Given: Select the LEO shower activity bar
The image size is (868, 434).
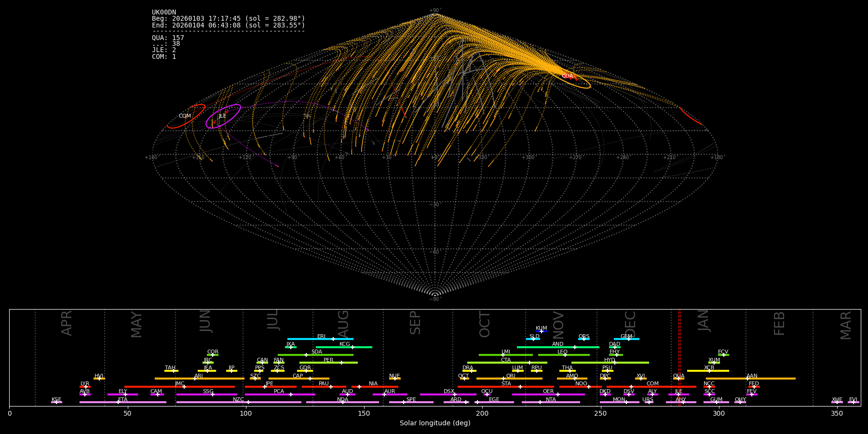Looking at the screenshot, I should coord(563,355).
